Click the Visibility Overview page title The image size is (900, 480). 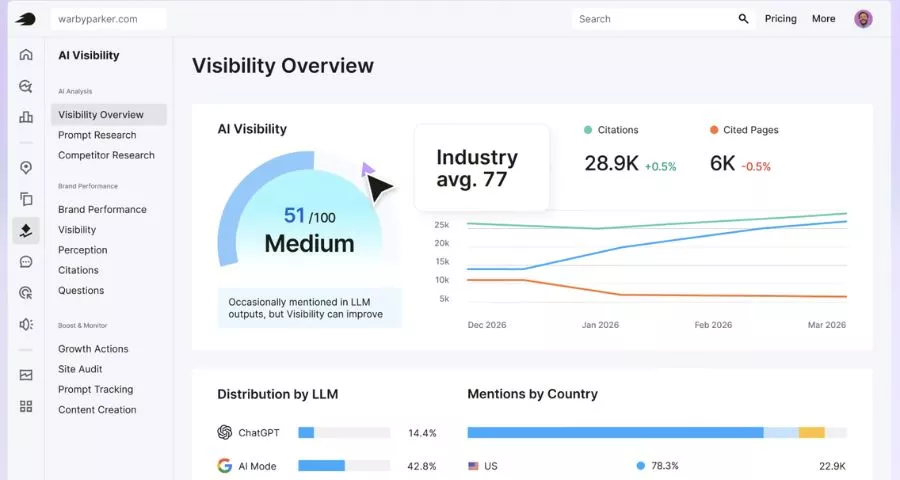click(x=283, y=65)
